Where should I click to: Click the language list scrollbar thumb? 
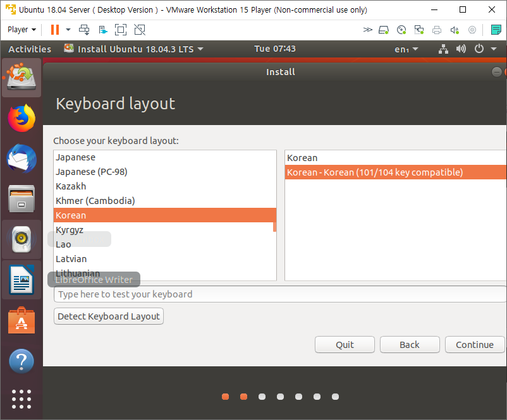point(274,227)
